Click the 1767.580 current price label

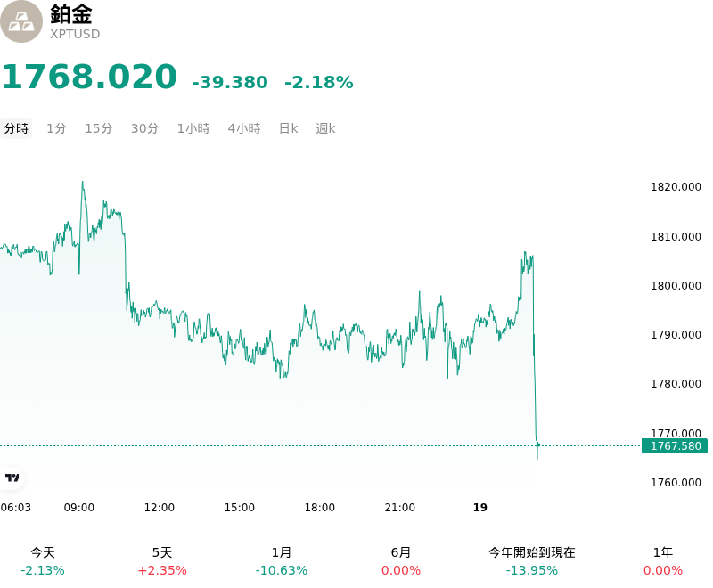point(675,445)
